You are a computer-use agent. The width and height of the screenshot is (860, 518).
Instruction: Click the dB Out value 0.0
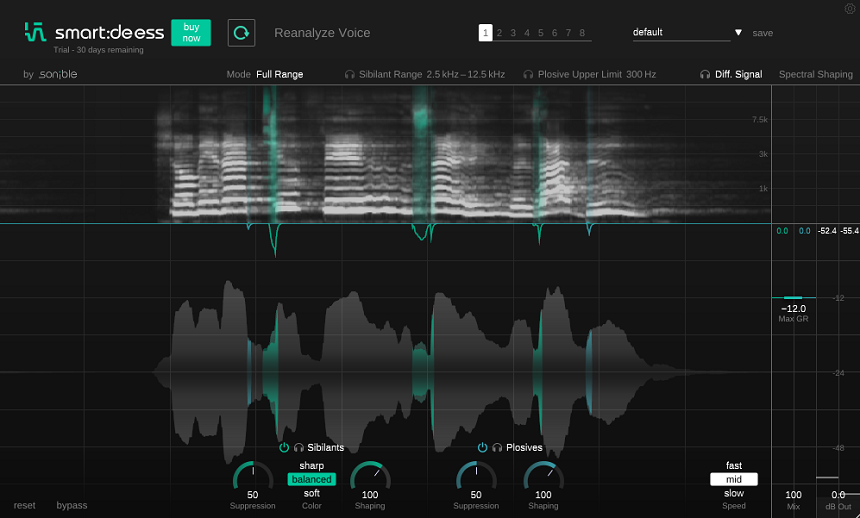838,494
